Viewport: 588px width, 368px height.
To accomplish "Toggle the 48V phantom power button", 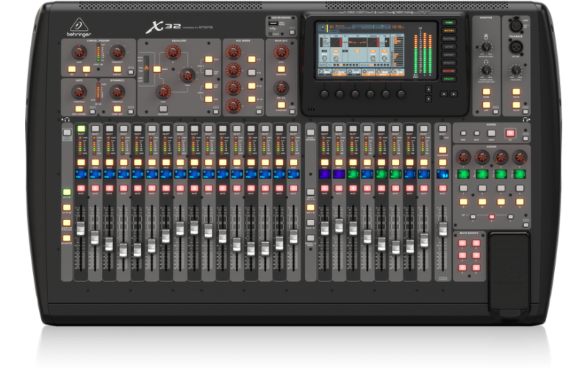I will tap(71, 69).
